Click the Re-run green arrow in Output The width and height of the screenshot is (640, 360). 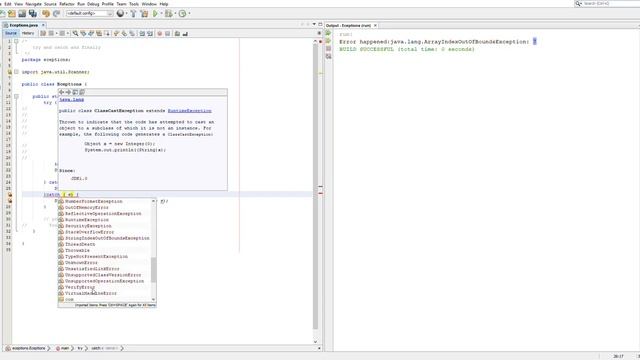(x=328, y=33)
